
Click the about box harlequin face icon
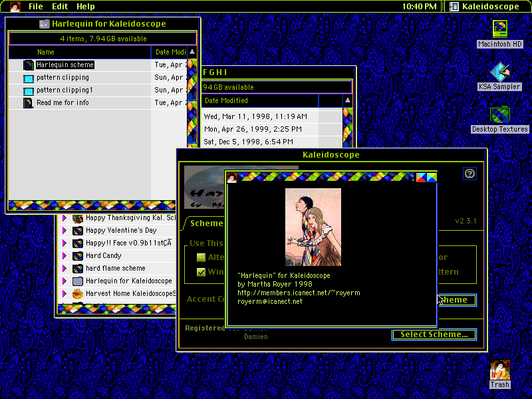click(232, 178)
